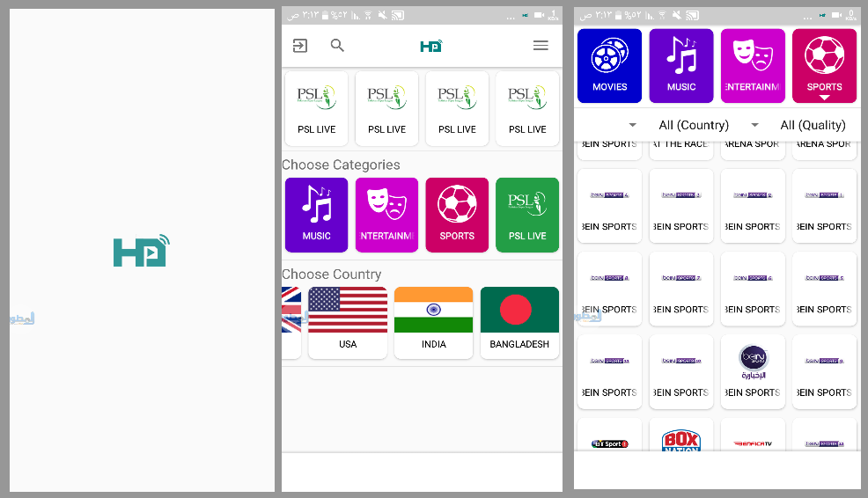Screen dimensions: 868x498
Task: Tap the search magnifier icon
Action: (x=337, y=46)
